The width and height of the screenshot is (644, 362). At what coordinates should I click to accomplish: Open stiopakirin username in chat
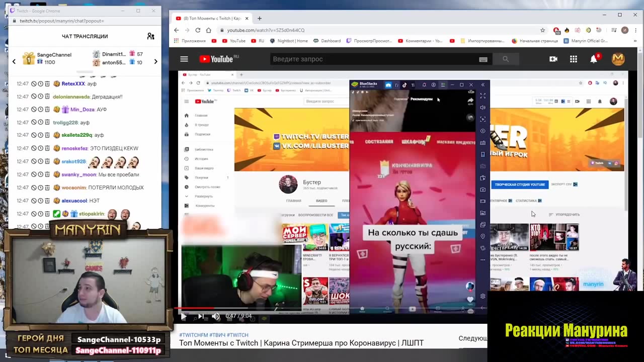point(92,214)
